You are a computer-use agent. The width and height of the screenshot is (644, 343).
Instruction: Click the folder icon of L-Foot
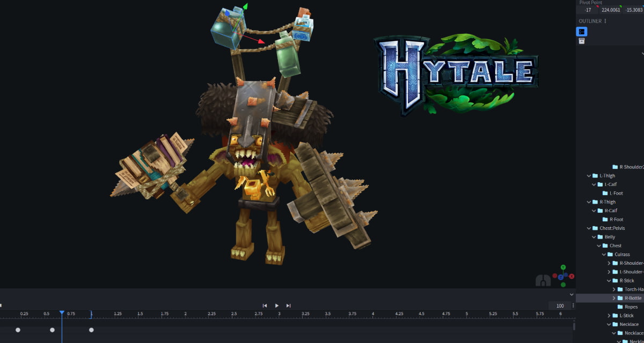coord(605,193)
